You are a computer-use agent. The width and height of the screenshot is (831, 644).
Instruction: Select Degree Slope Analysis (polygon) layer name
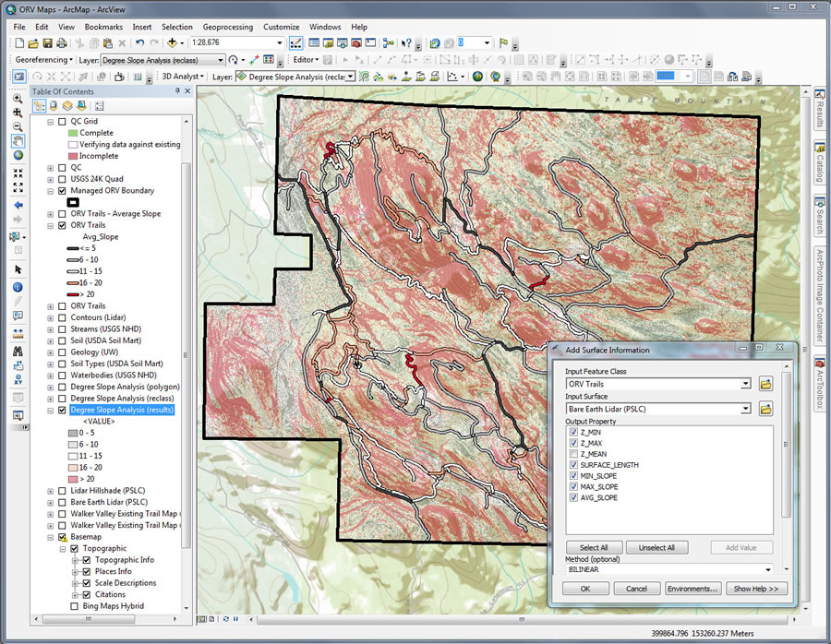pos(122,388)
